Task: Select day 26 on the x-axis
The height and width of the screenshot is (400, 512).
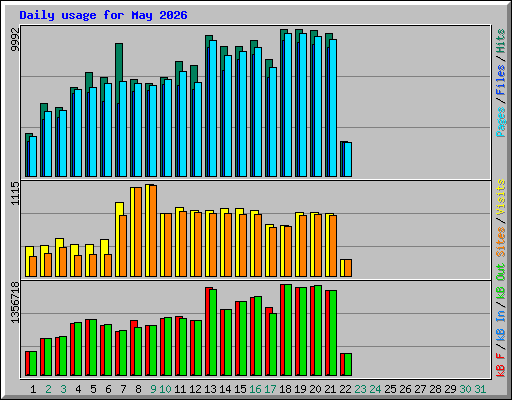Action: [x=405, y=389]
